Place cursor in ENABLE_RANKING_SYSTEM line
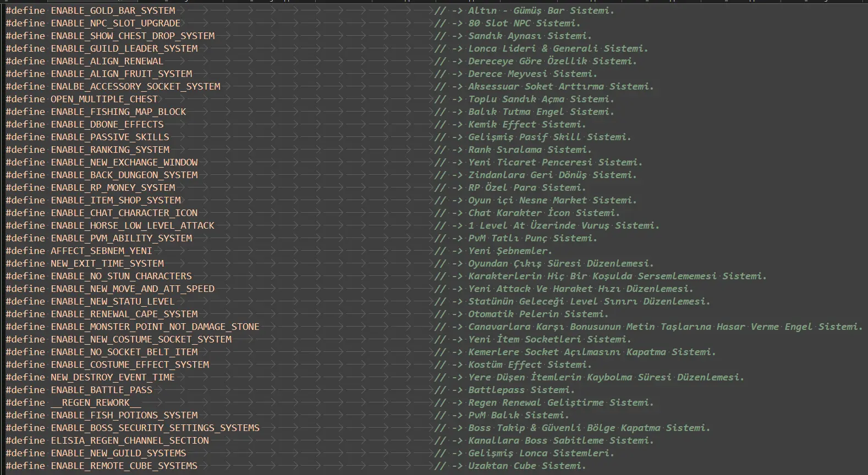868x475 pixels. [x=110, y=150]
